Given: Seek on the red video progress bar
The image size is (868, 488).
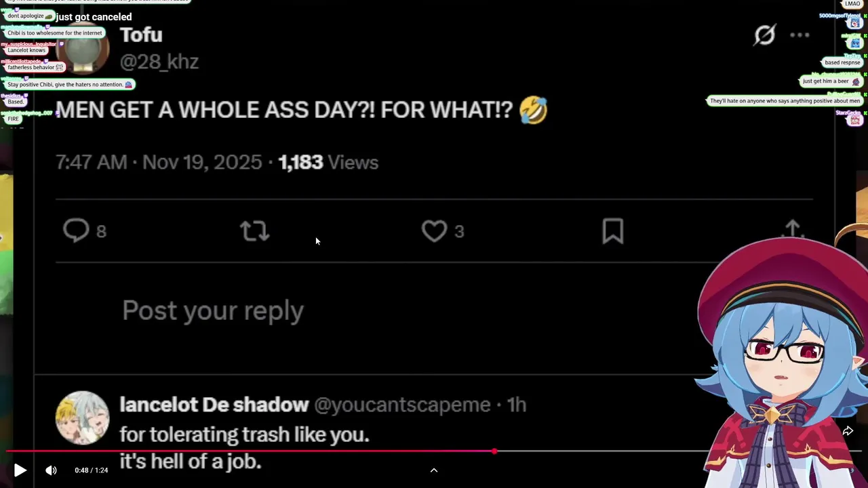Looking at the screenshot, I should pos(271,451).
